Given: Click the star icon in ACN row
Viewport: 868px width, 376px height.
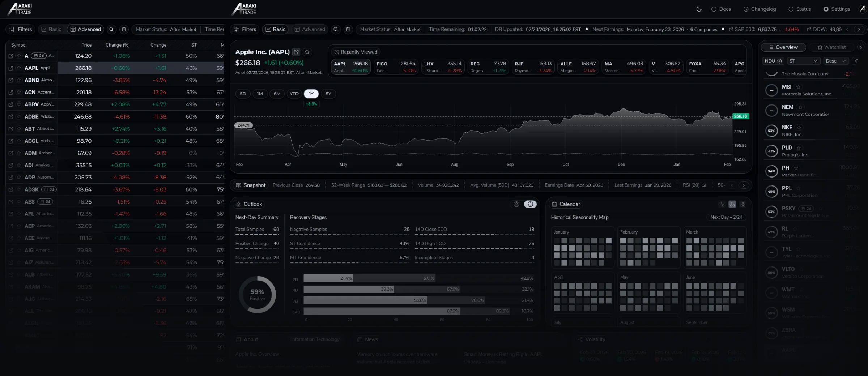Looking at the screenshot, I should click(19, 92).
